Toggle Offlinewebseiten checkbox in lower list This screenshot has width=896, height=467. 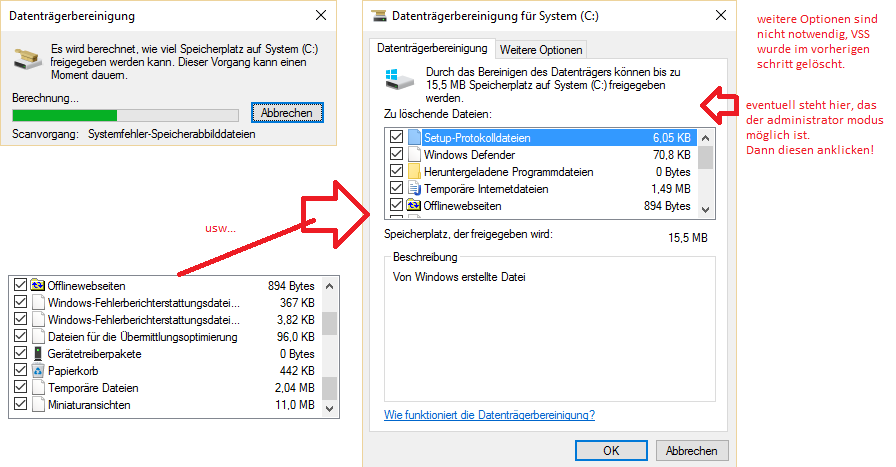pos(21,284)
